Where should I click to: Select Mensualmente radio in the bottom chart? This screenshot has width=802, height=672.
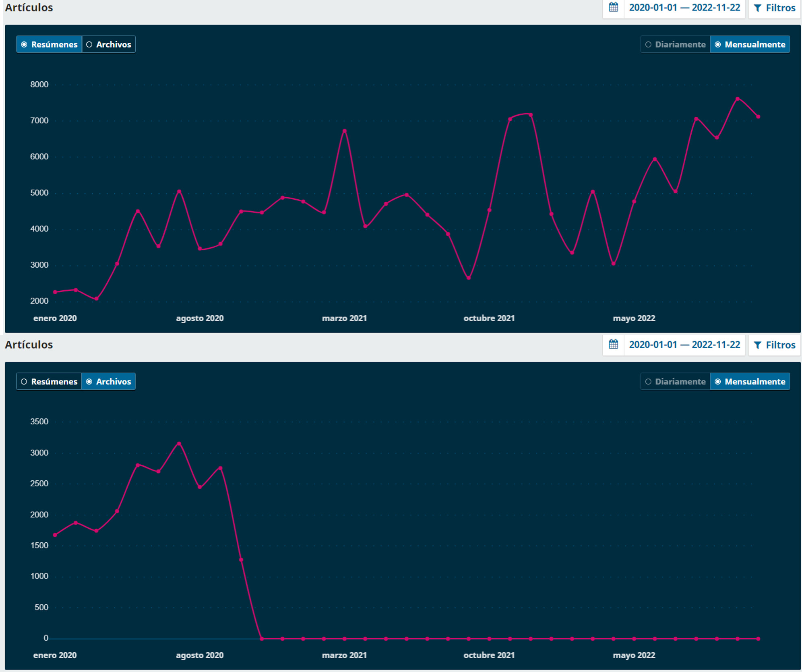pyautogui.click(x=750, y=381)
